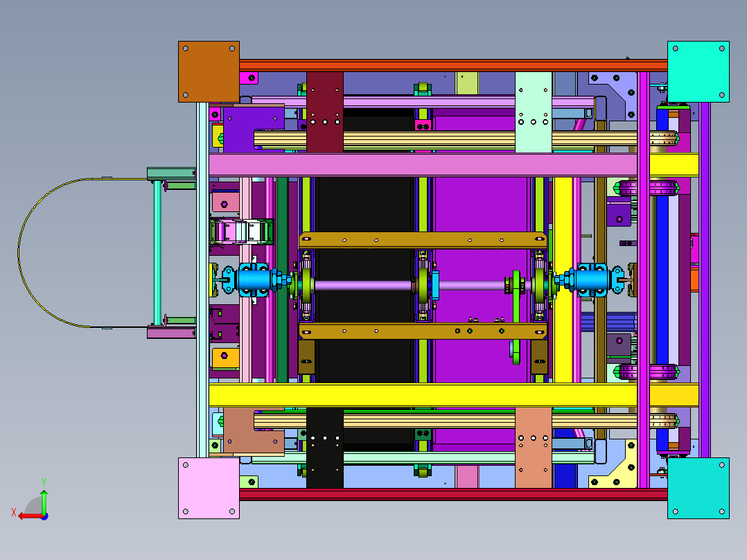The width and height of the screenshot is (747, 560).
Task: Select the orange corner mounting plate
Action: click(209, 71)
